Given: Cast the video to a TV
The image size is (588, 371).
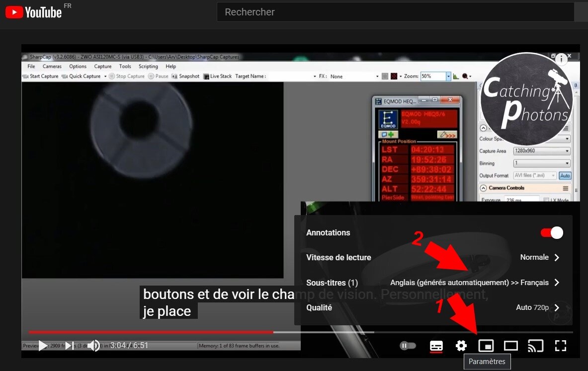Looking at the screenshot, I should point(535,346).
